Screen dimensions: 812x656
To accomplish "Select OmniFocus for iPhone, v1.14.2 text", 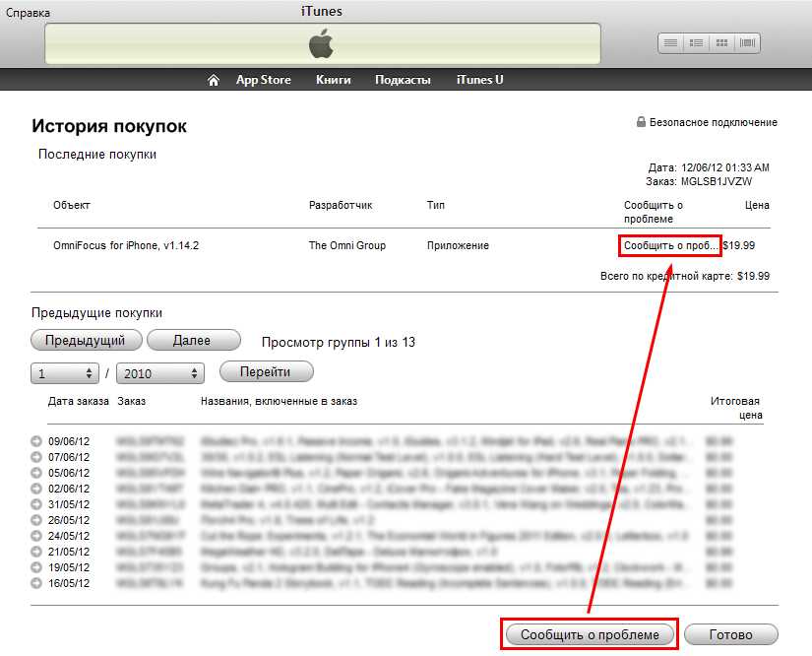I will [126, 245].
